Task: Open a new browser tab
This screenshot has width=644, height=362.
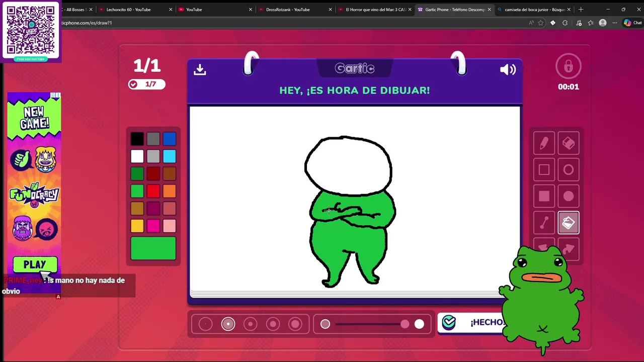Action: pos(581,10)
